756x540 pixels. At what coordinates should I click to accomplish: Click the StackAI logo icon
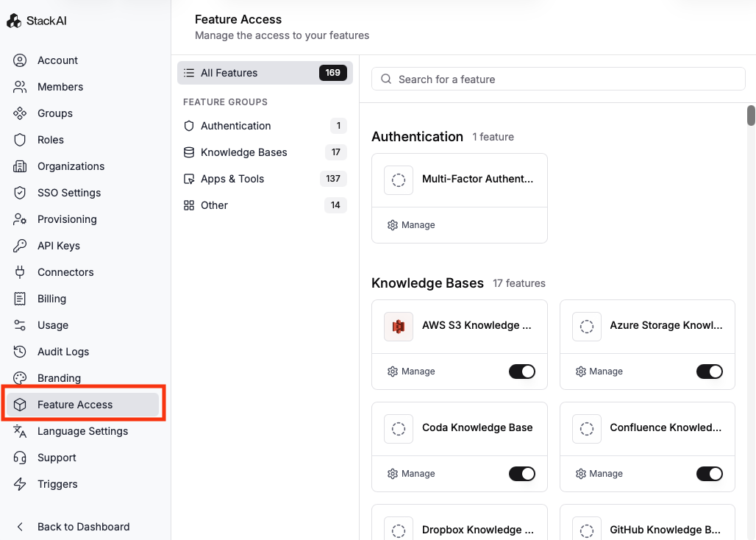[14, 21]
